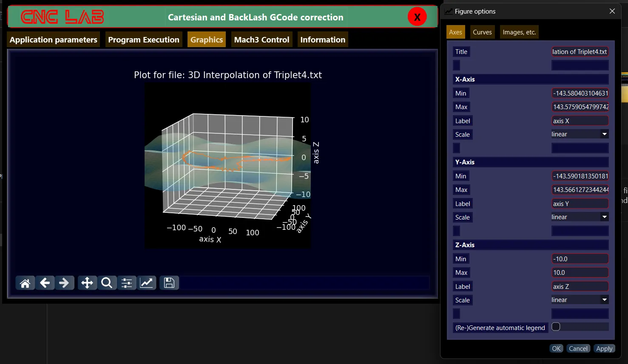This screenshot has width=628, height=364.
Task: Open the Mach3 Control tab
Action: 261,40
